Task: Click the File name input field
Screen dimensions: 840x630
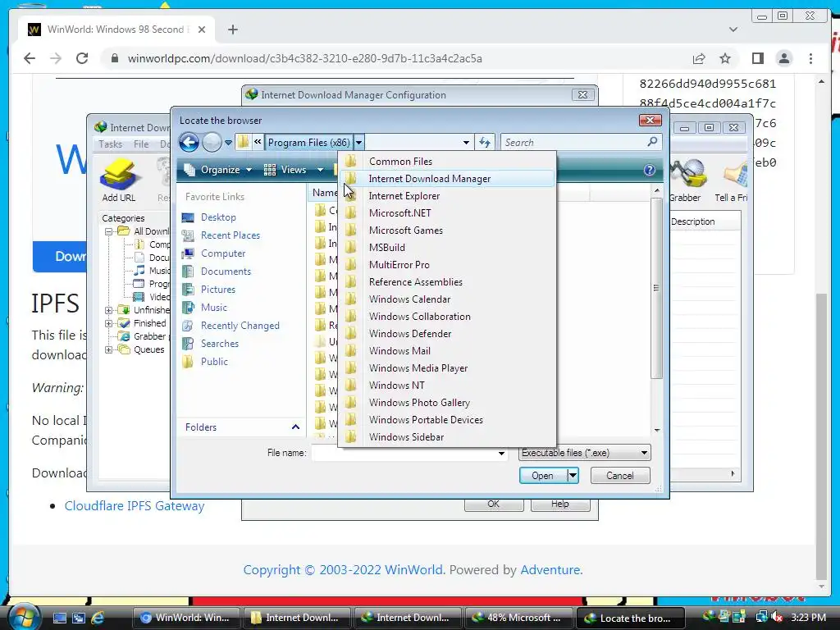Action: pos(404,453)
